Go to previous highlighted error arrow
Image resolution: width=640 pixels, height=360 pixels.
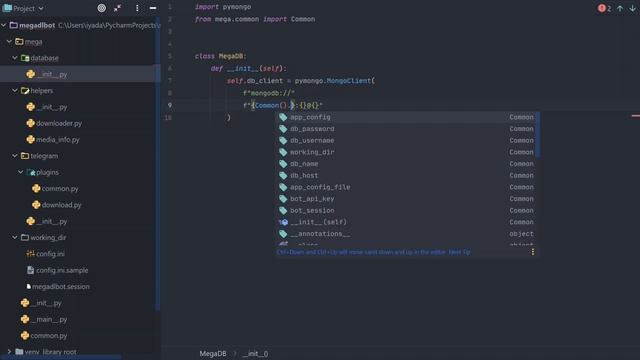point(620,8)
